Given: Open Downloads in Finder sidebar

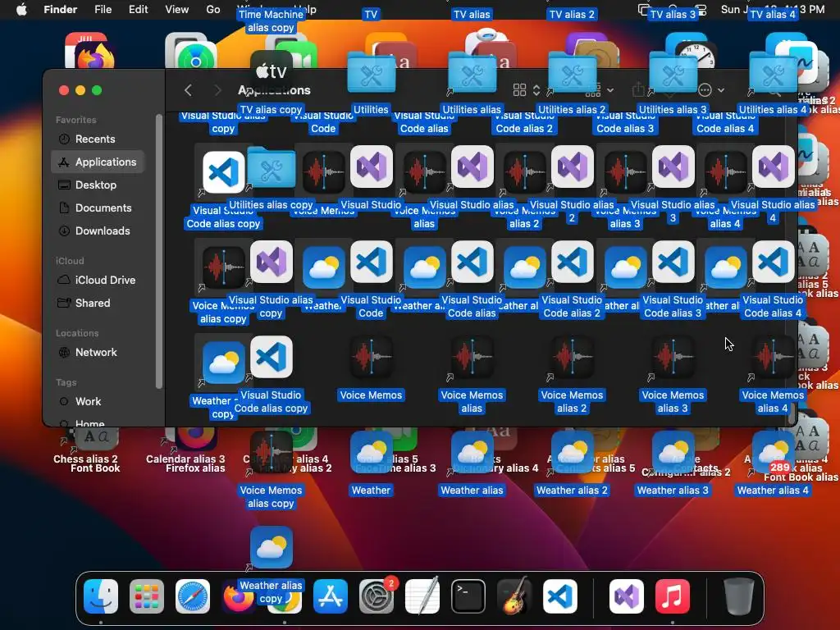Looking at the screenshot, I should pos(98,231).
